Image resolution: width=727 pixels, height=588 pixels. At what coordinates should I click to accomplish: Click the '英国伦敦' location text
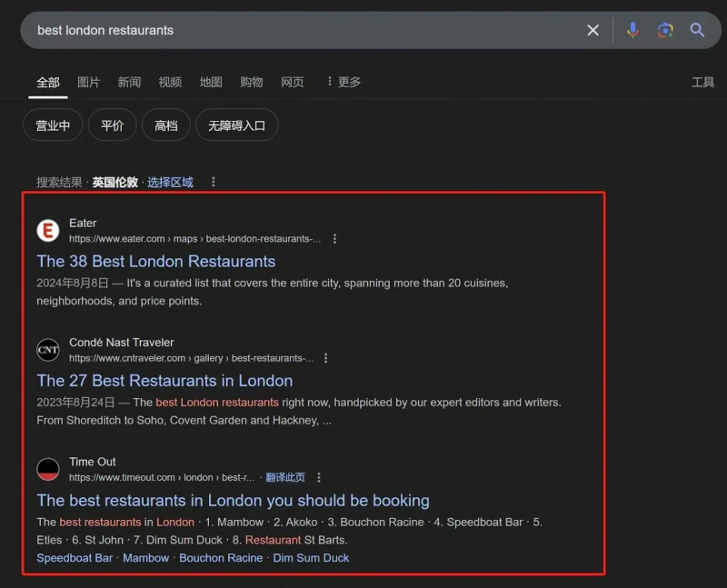pos(115,183)
